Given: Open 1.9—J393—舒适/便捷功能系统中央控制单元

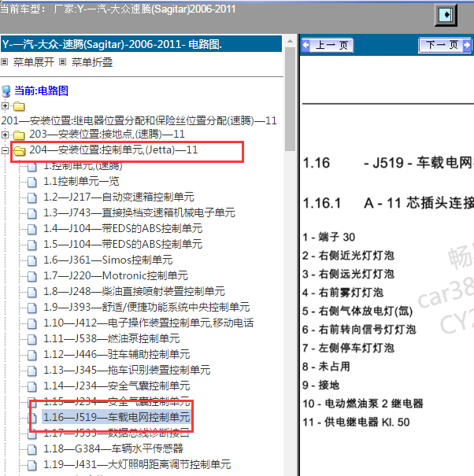Looking at the screenshot, I should coord(146,308).
